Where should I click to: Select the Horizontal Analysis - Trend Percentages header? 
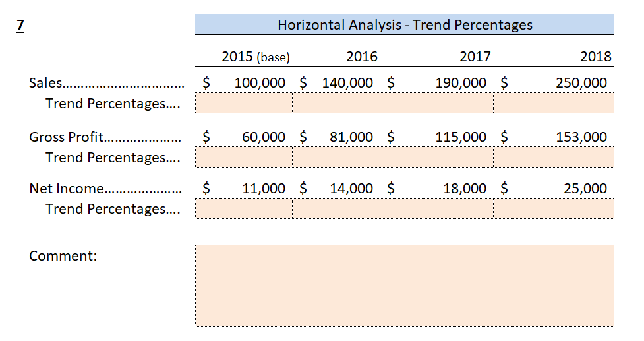405,24
